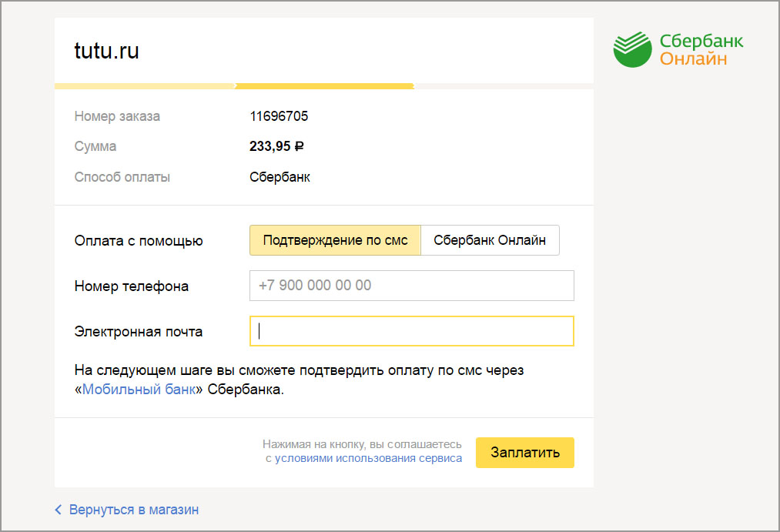Select the Подтверждение по смс payment option
This screenshot has height=532, width=780.
335,239
